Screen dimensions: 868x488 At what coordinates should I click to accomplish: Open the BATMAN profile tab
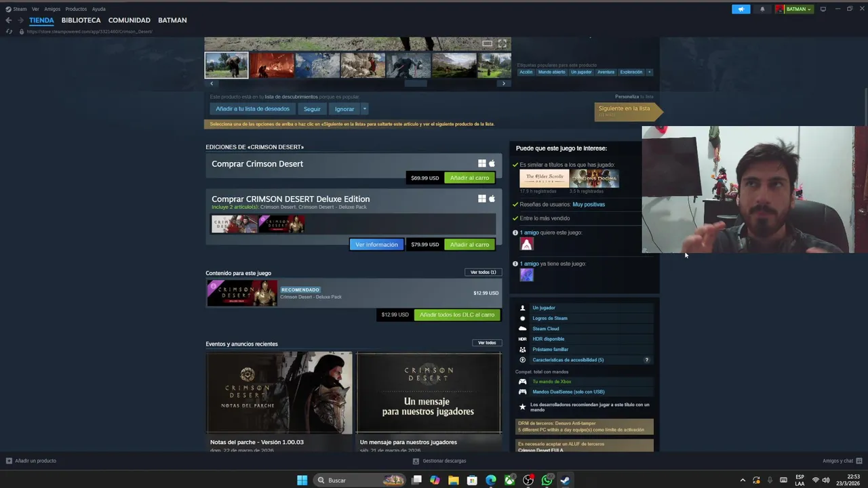coord(172,20)
